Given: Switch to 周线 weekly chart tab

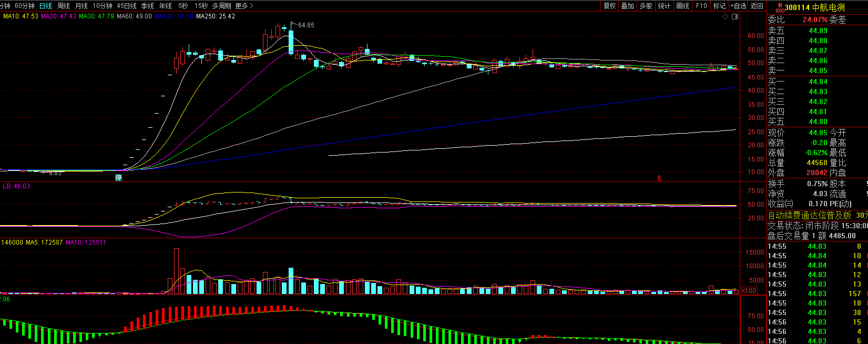Looking at the screenshot, I should pos(64,6).
